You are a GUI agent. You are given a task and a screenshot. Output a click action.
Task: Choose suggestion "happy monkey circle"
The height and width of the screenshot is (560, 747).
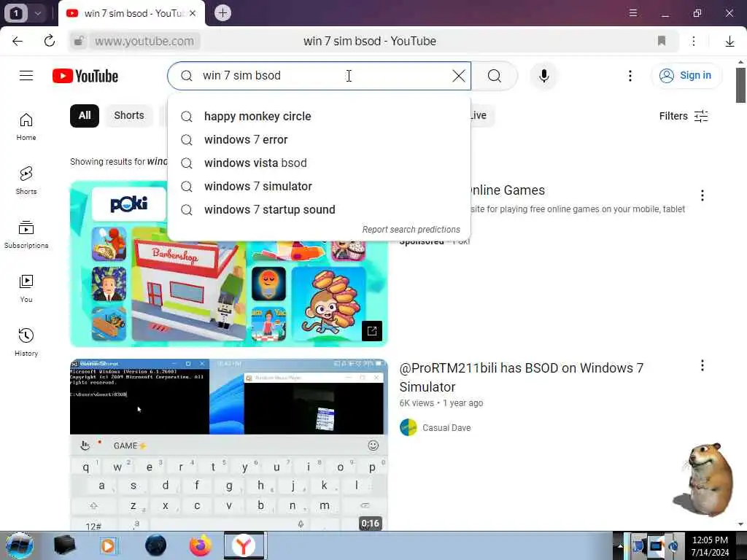[x=319, y=116]
